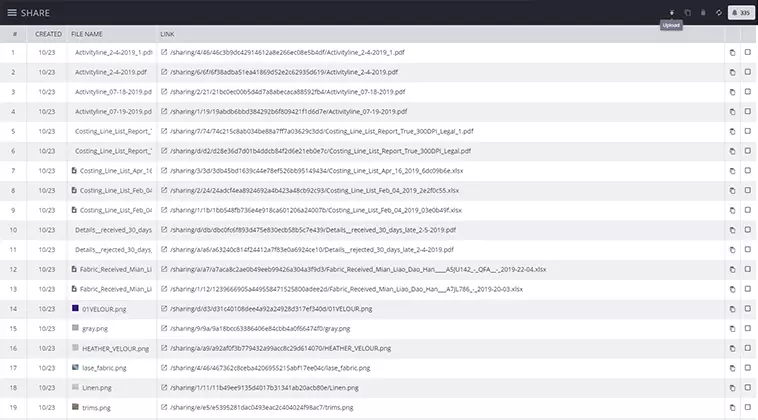
Task: Sort by the CREATED column header
Action: tap(48, 34)
